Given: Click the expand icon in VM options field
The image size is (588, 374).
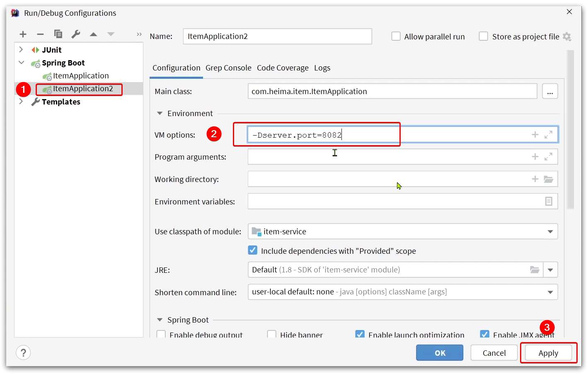Looking at the screenshot, I should click(548, 135).
